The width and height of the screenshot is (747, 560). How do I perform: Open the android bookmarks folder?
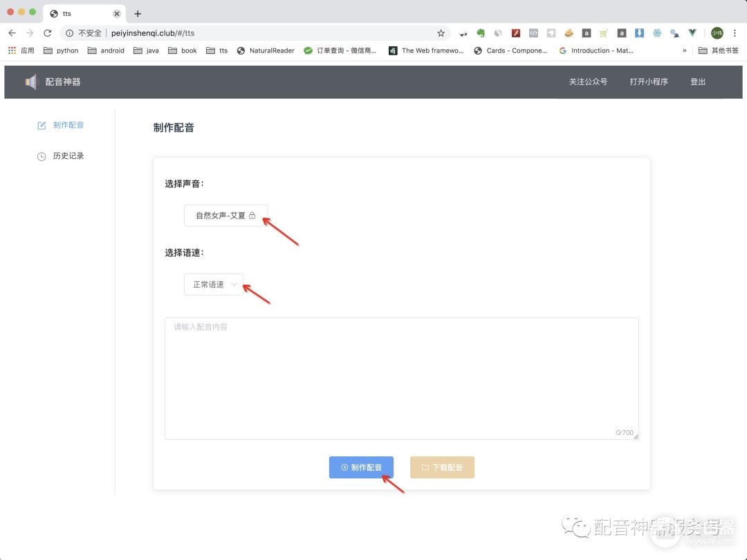(107, 50)
